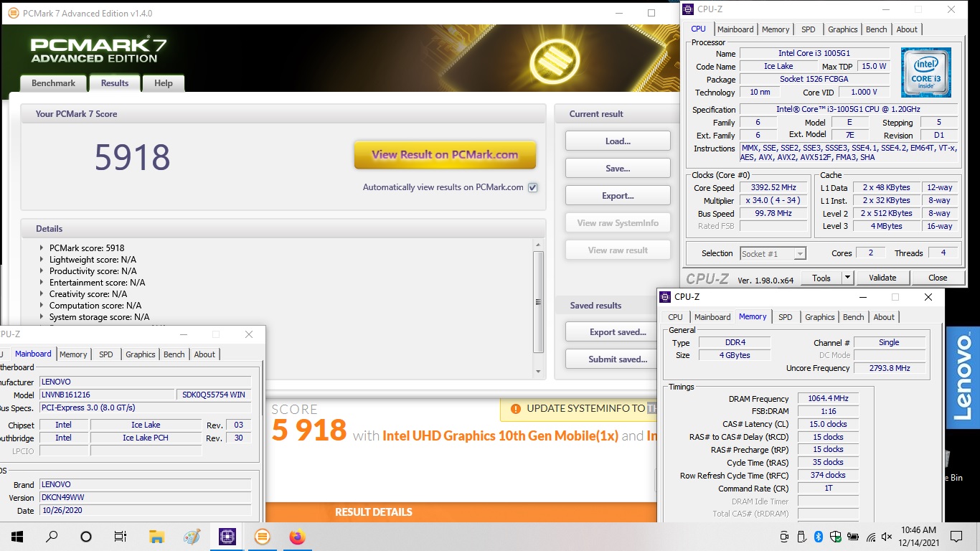Click the top CPU-Z window title icon
Screen dimensions: 980x551
(x=688, y=9)
